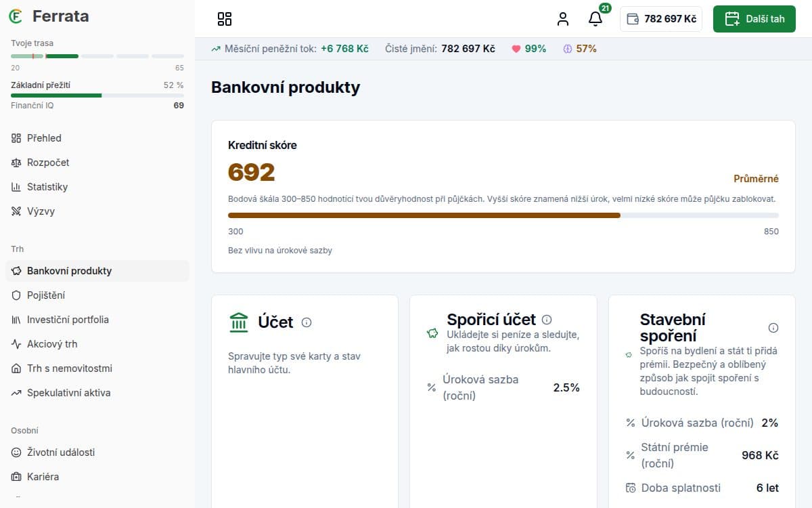
Task: Open Životní události page
Action: click(97, 452)
